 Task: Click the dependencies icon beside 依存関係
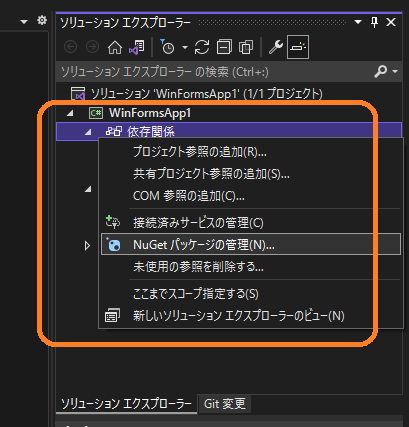114,132
